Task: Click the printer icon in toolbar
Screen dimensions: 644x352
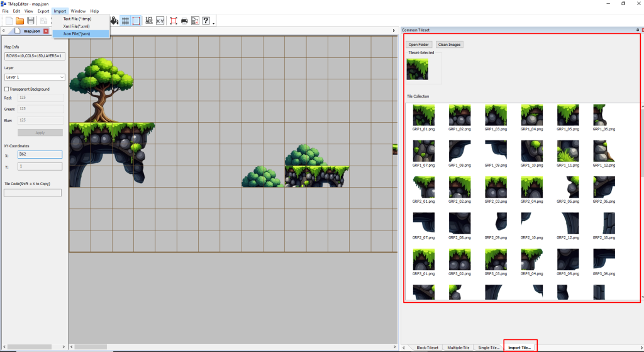Action: pos(184,21)
